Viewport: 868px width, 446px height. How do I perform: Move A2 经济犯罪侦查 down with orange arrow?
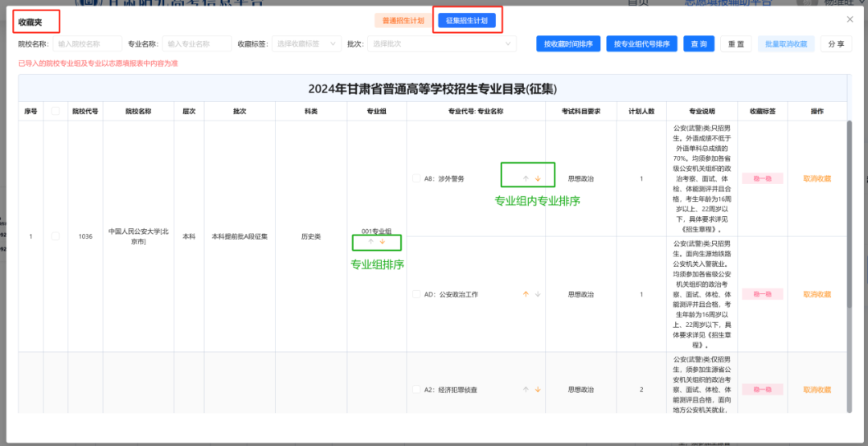(538, 390)
